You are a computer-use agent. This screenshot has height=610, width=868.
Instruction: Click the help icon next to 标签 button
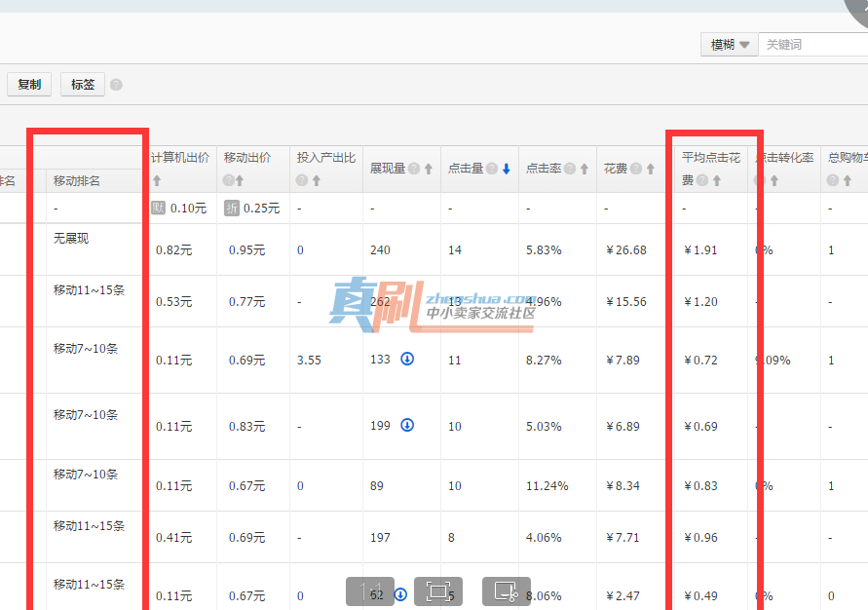(x=116, y=85)
